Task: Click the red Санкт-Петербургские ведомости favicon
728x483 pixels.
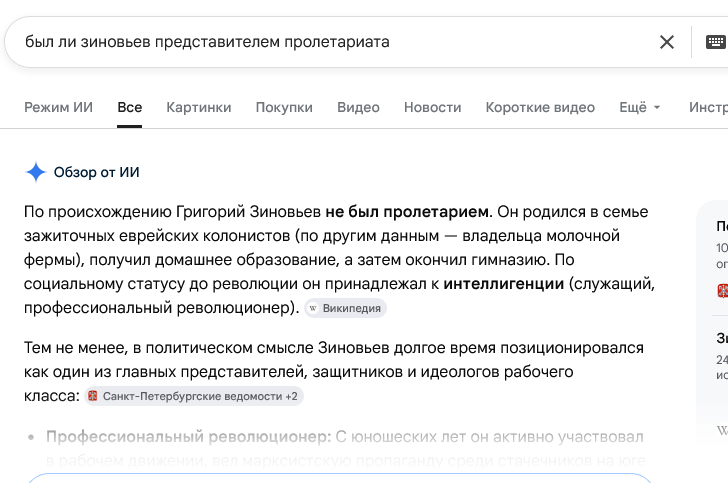Action: pos(93,396)
